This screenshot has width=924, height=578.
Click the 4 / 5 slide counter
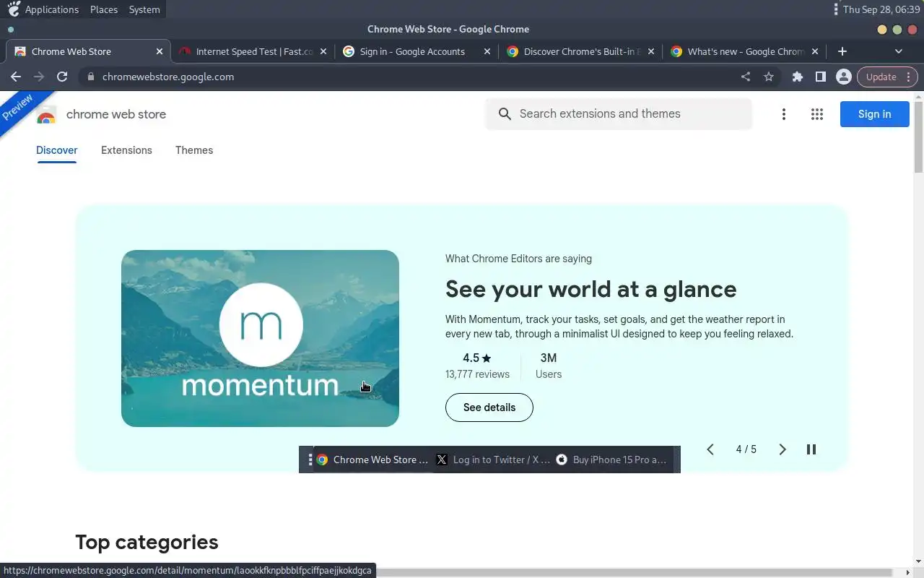[746, 449]
